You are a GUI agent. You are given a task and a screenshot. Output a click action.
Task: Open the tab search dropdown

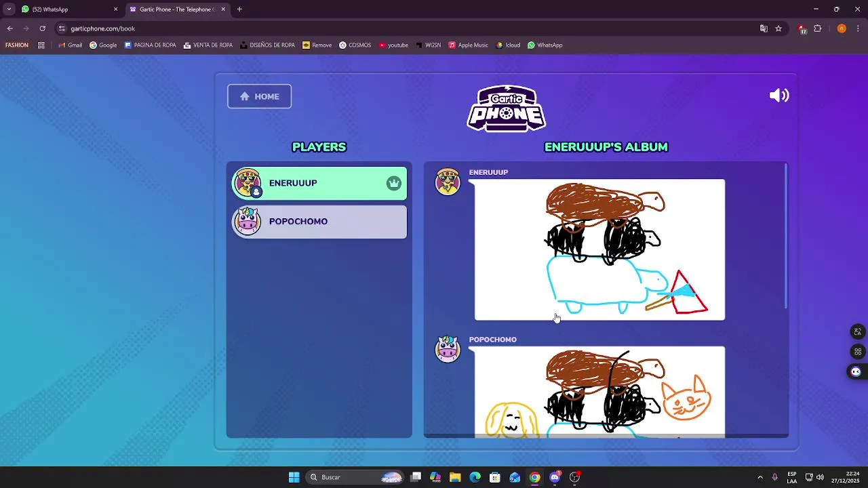pos(8,9)
